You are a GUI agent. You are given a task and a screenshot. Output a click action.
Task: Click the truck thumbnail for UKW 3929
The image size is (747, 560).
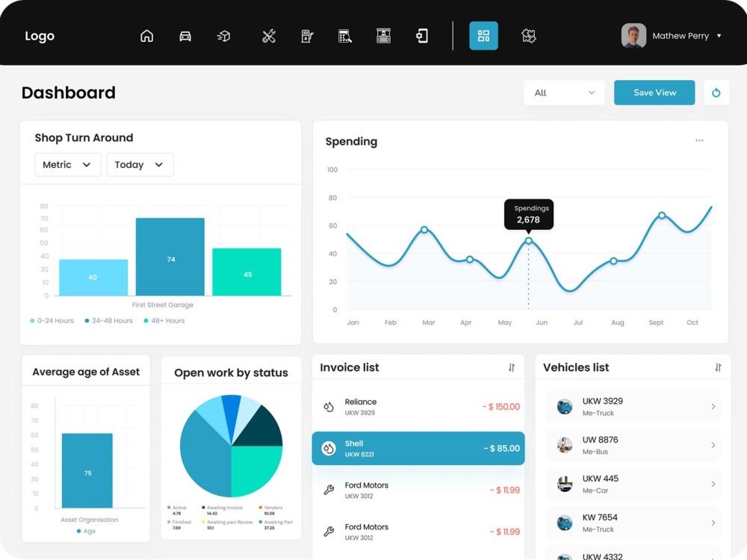[x=565, y=407]
